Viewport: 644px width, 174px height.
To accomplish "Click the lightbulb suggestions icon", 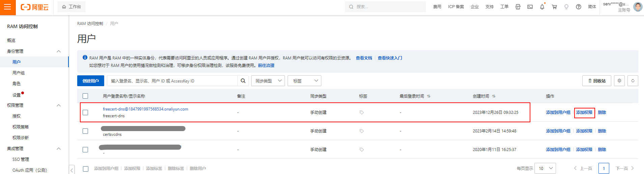I will (566, 7).
